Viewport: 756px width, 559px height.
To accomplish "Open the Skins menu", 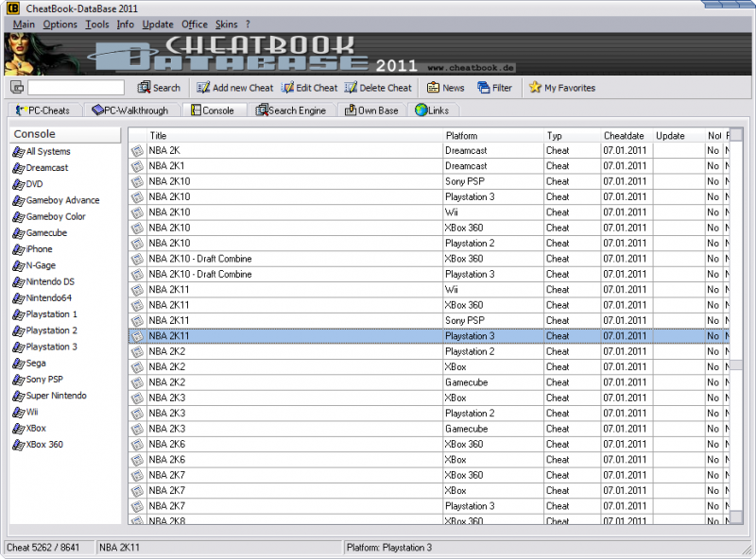I will click(x=227, y=25).
